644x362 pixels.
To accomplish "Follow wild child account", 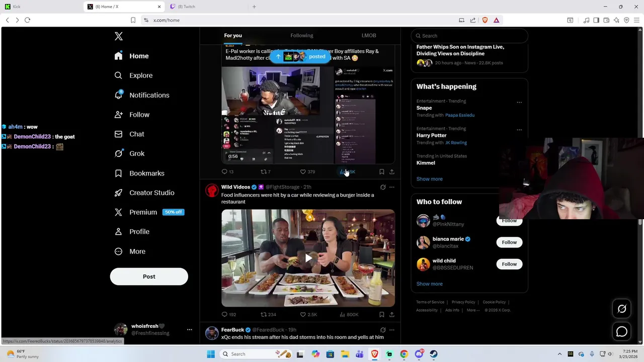I will tap(509, 264).
